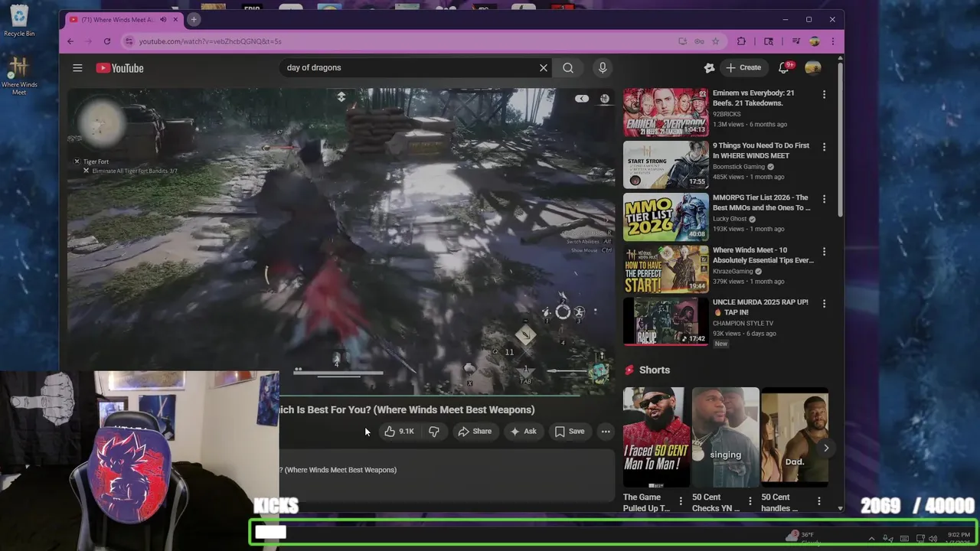Viewport: 980px width, 551px height.
Task: Visit the Boomstick Gaming channel
Action: pos(739,167)
